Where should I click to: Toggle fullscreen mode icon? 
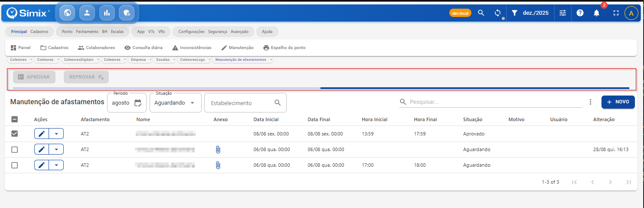tap(616, 13)
